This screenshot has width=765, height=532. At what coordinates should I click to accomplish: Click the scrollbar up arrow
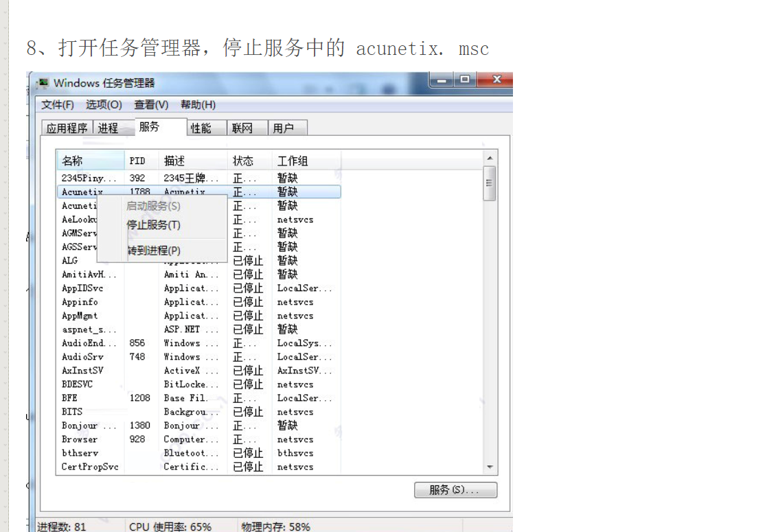[490, 158]
